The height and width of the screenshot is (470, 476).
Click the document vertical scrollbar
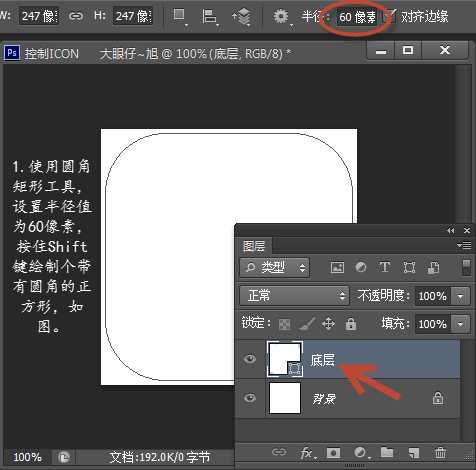pos(463,143)
